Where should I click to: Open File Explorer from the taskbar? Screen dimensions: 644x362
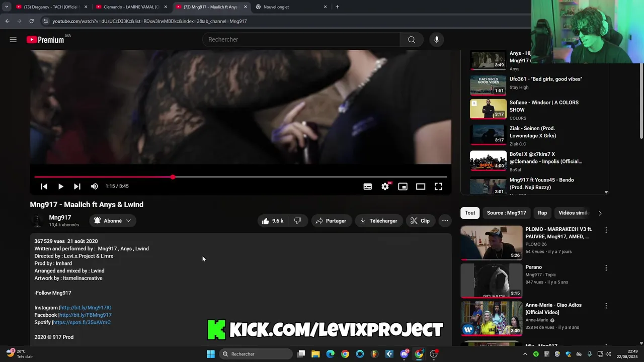315,354
